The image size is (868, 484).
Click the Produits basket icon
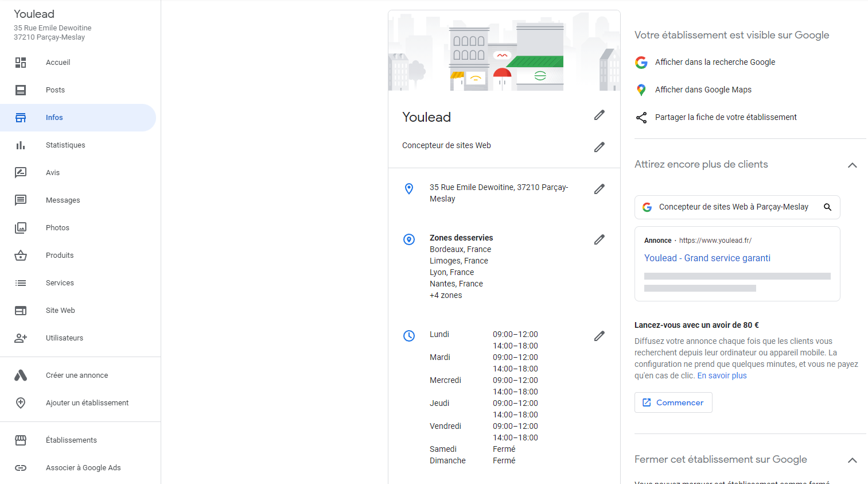(21, 255)
